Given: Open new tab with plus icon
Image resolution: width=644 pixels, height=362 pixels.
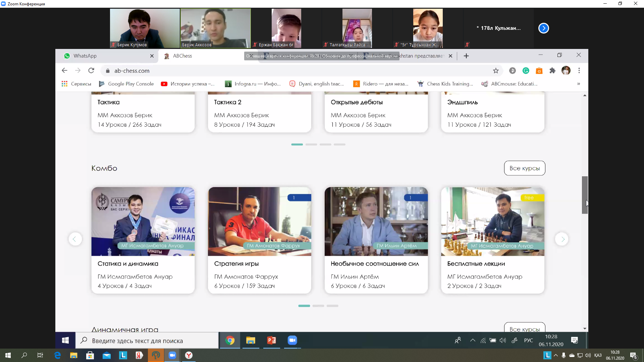Looking at the screenshot, I should 466,56.
